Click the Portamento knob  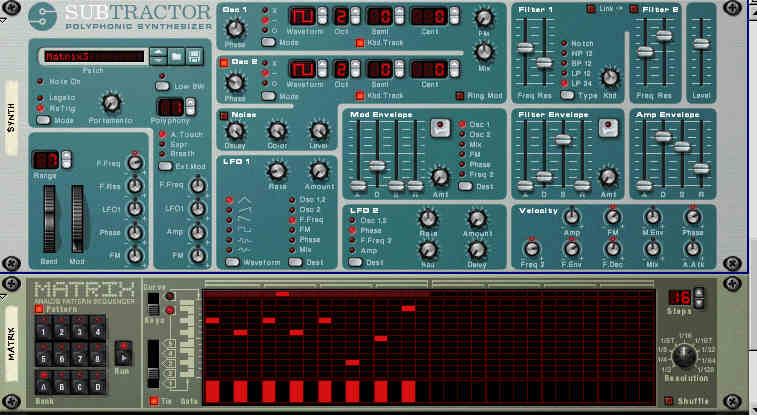[112, 102]
